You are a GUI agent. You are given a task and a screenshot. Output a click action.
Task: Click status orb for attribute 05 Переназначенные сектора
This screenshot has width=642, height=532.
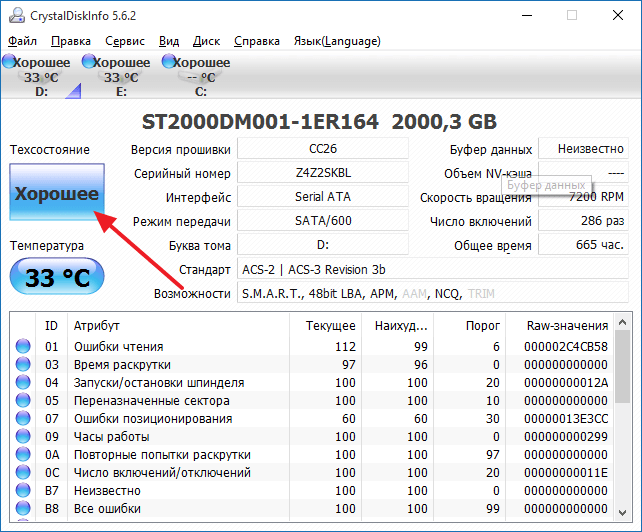[22, 401]
